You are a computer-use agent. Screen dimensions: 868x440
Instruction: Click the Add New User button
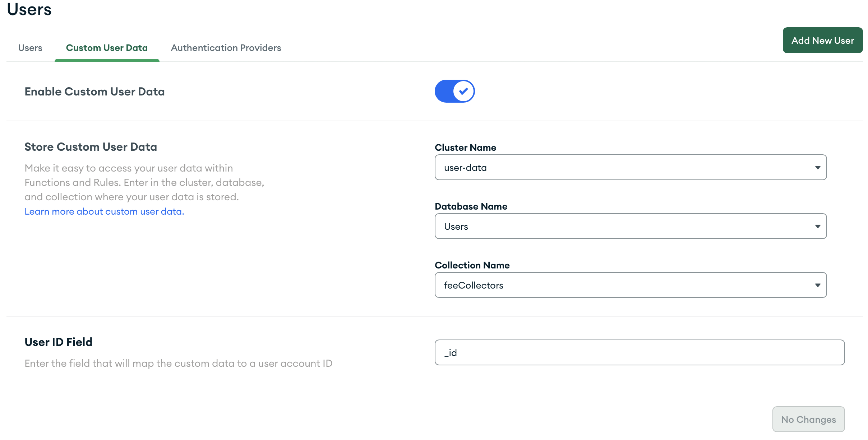822,41
